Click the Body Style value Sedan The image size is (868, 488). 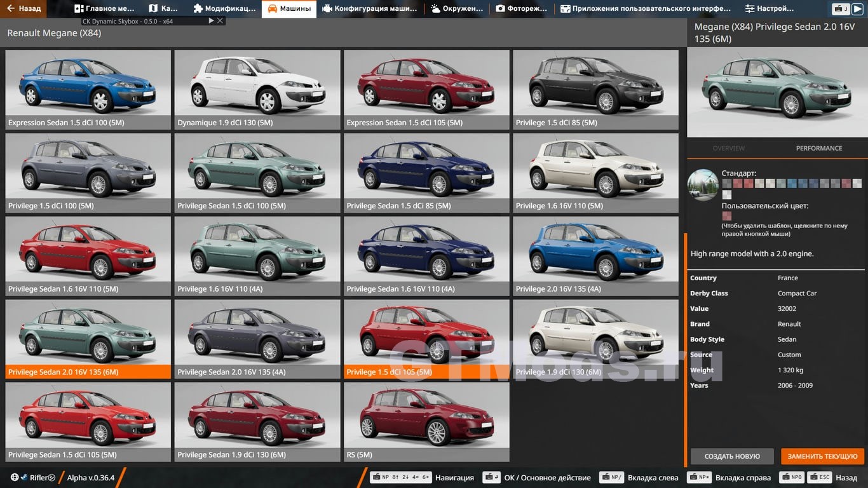pyautogui.click(x=787, y=339)
